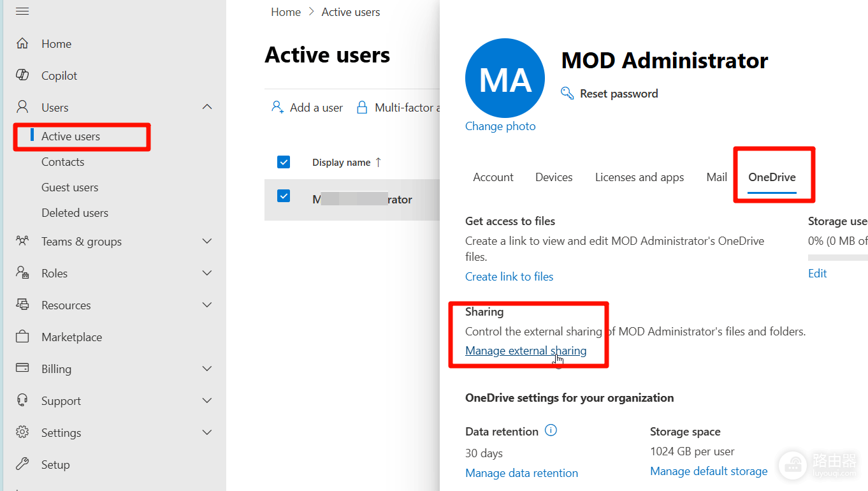Expand the Teams & groups chevron

(207, 241)
